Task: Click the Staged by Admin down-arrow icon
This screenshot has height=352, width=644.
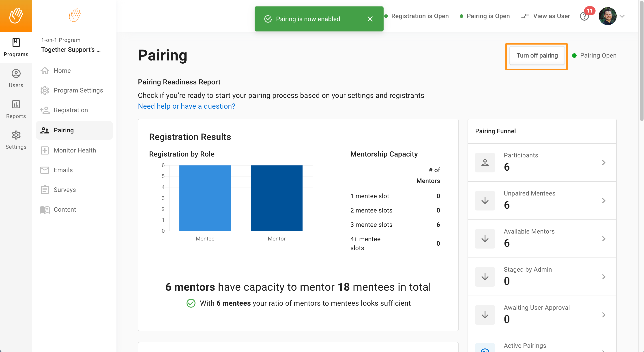Action: click(485, 277)
